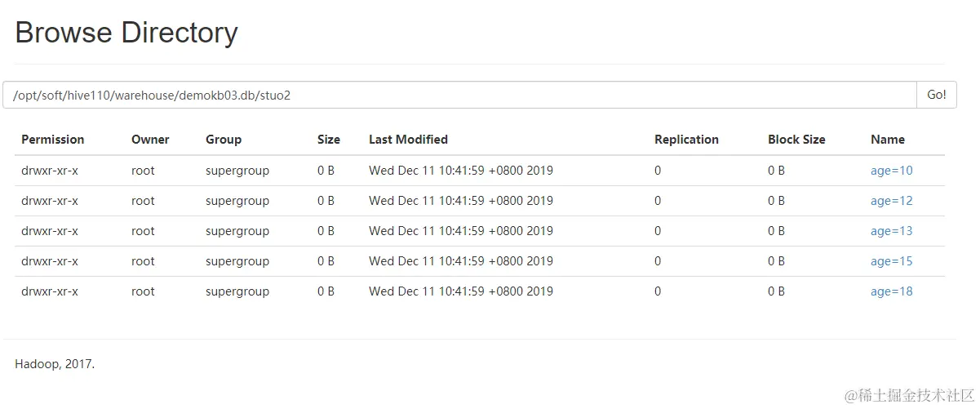This screenshot has width=980, height=409.
Task: Click the Hadoop, 2017. footer text
Action: [x=55, y=364]
